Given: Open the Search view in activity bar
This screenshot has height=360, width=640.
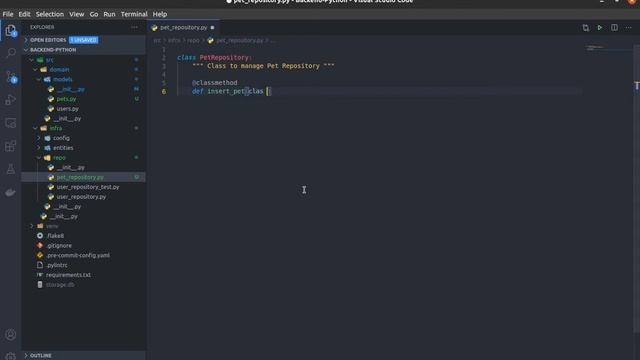Looking at the screenshot, I should (11, 53).
